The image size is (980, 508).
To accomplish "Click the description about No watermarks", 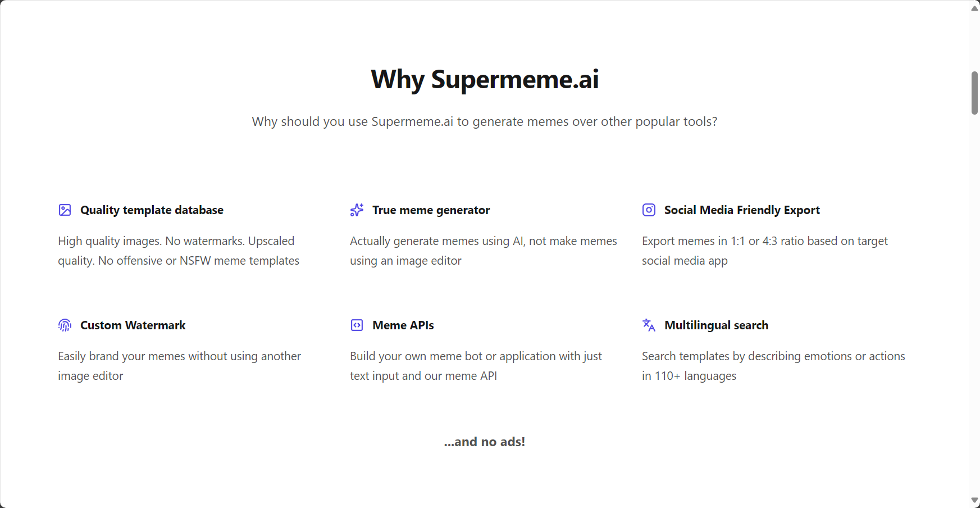I will pos(179,251).
